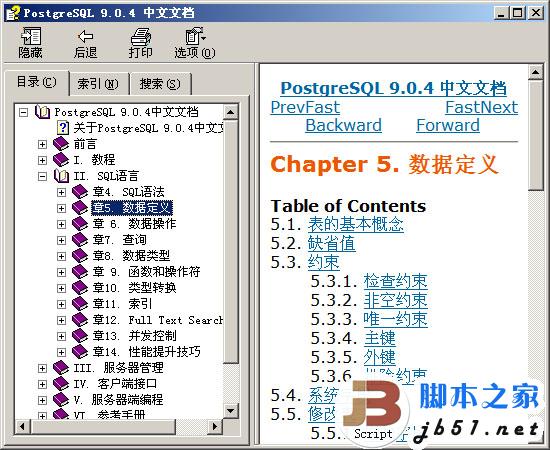The width and height of the screenshot is (550, 450).
Task: Click the open book icon beside II. SQL语言
Action: (x=61, y=176)
